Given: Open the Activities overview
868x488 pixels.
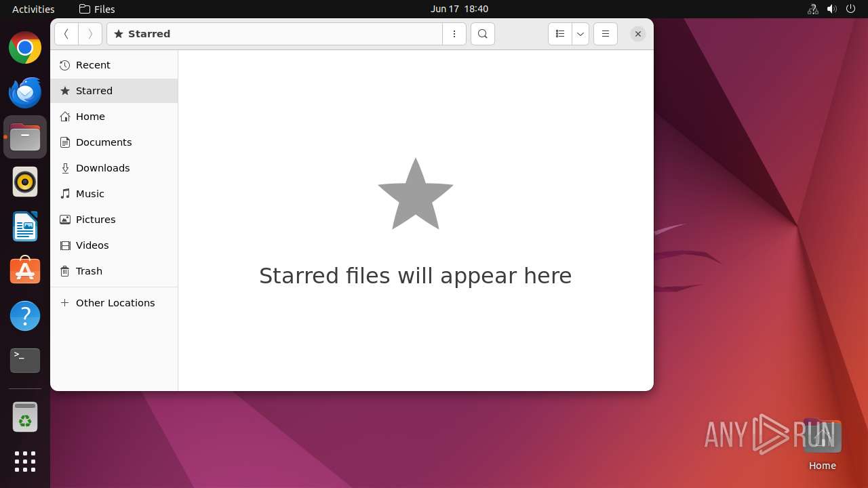Looking at the screenshot, I should (x=33, y=9).
